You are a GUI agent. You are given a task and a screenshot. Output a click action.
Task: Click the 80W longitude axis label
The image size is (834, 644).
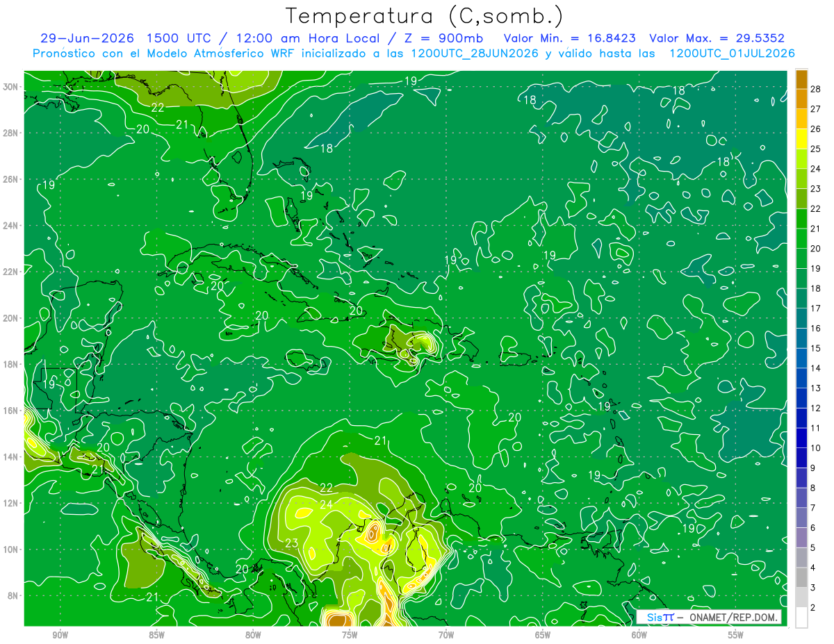tap(253, 635)
